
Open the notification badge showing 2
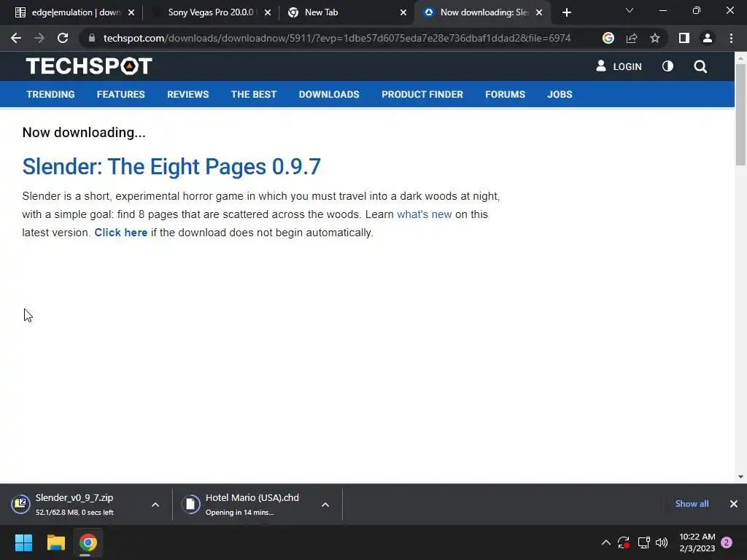727,542
